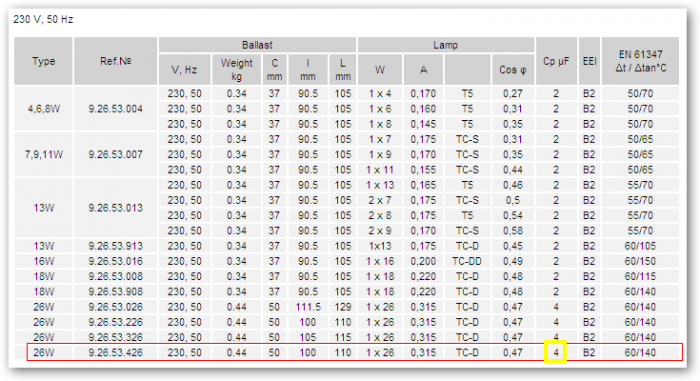The height and width of the screenshot is (381, 700).
Task: Select the "Ref.№" column header
Action: [115, 61]
